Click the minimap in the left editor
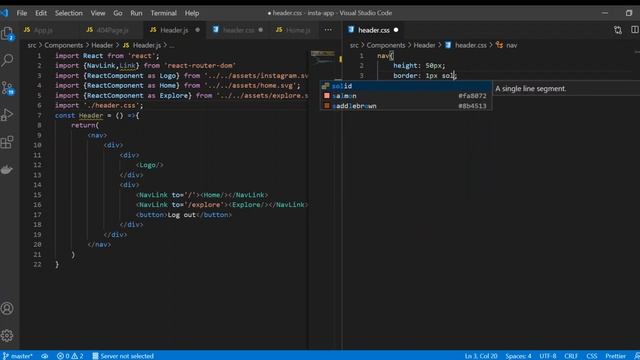Screen dimensions: 640x360 tap(322, 58)
